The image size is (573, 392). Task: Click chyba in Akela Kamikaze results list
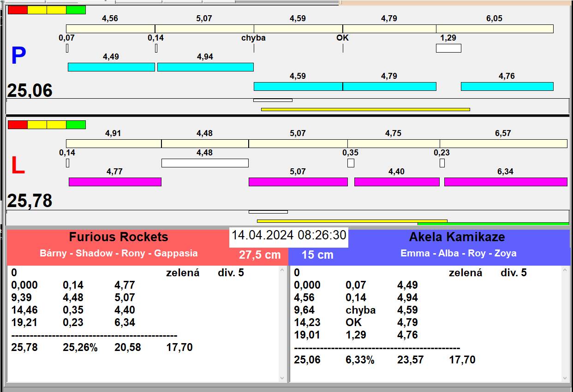click(x=360, y=310)
